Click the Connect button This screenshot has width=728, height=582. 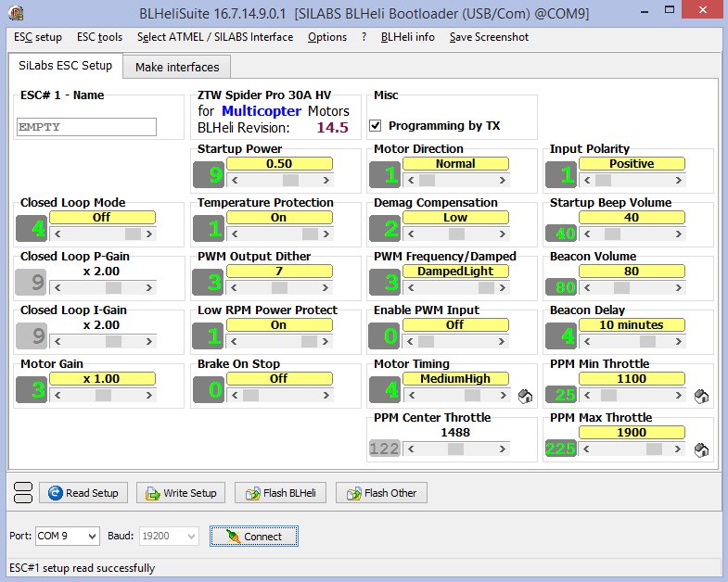254,537
